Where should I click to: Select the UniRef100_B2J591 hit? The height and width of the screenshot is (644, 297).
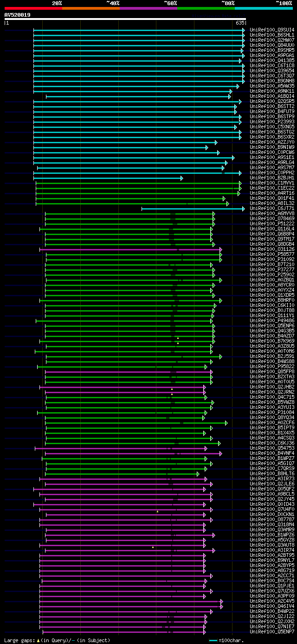tap(272, 357)
